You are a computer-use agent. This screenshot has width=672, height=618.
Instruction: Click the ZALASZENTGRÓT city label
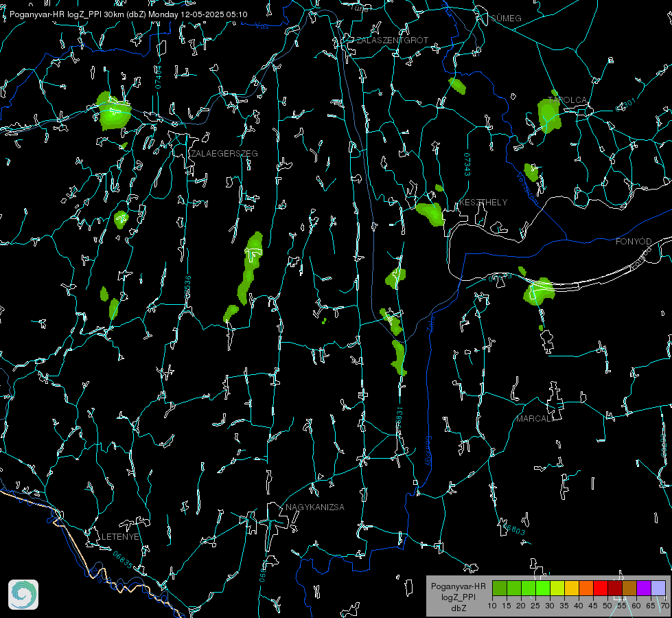pos(392,41)
